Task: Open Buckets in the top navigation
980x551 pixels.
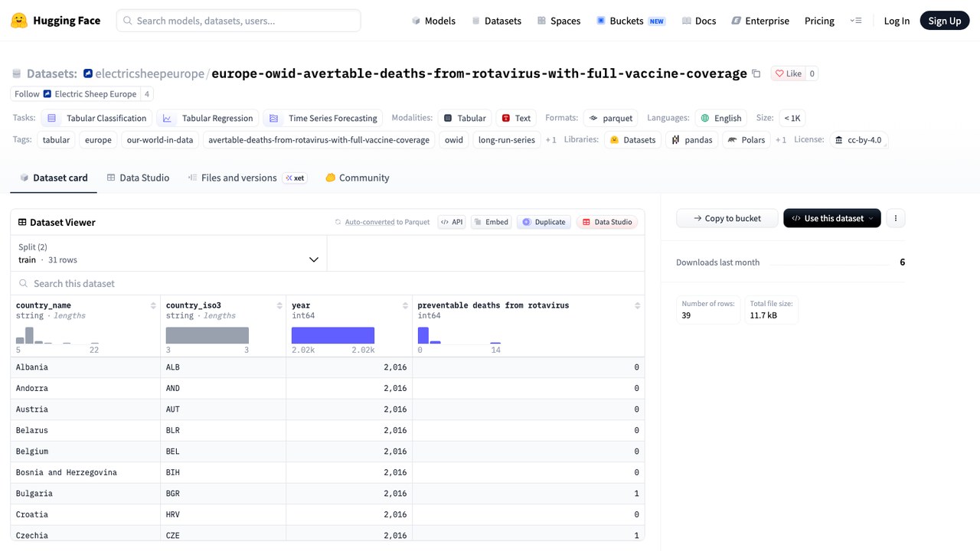Action: coord(630,21)
